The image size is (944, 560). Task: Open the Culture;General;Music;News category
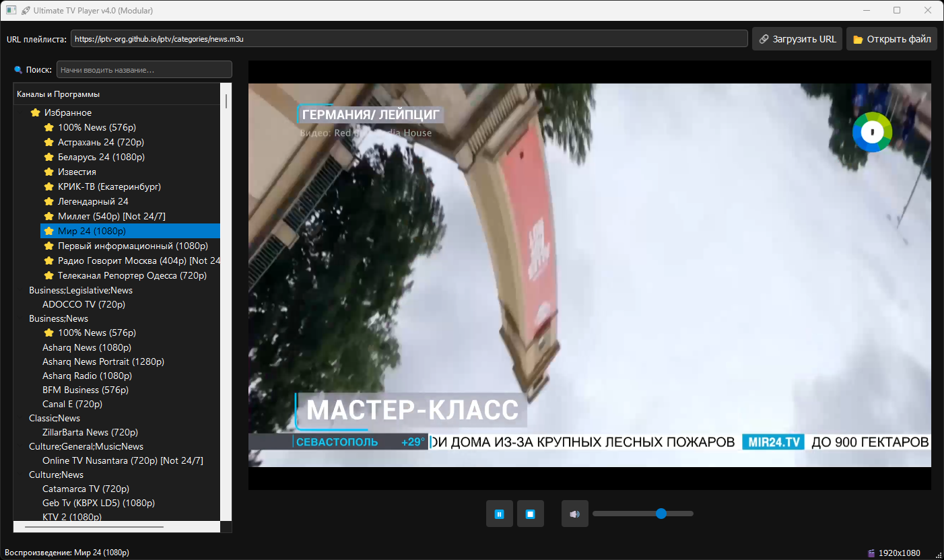click(86, 446)
